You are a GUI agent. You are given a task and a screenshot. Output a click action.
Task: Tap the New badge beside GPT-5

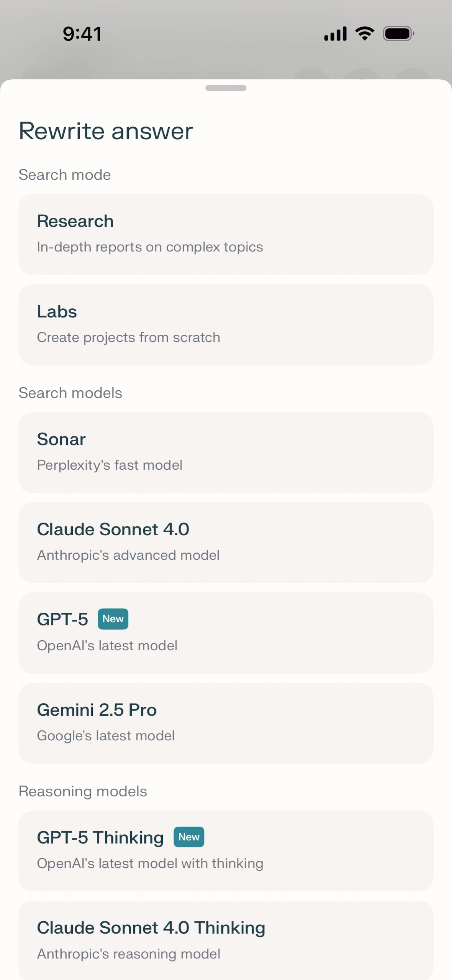(x=113, y=619)
